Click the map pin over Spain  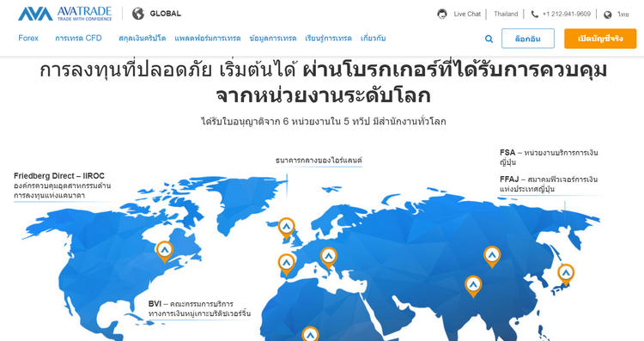coord(286,265)
